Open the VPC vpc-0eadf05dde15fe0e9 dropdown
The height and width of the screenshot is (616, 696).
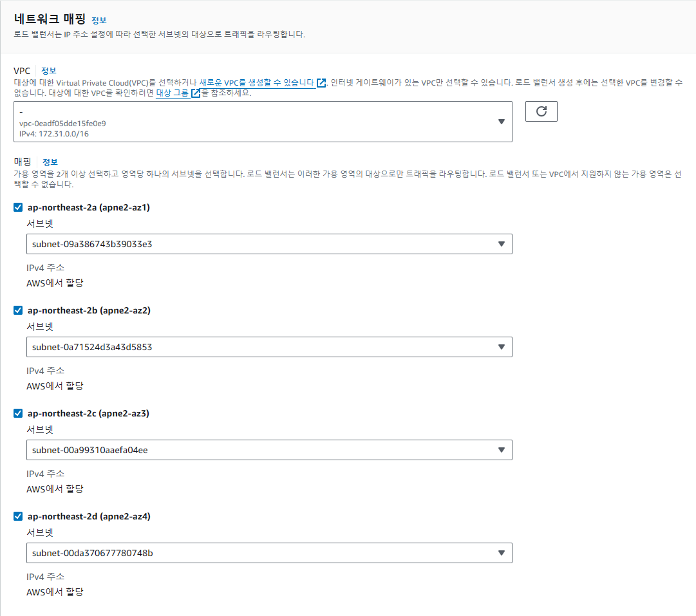click(263, 122)
